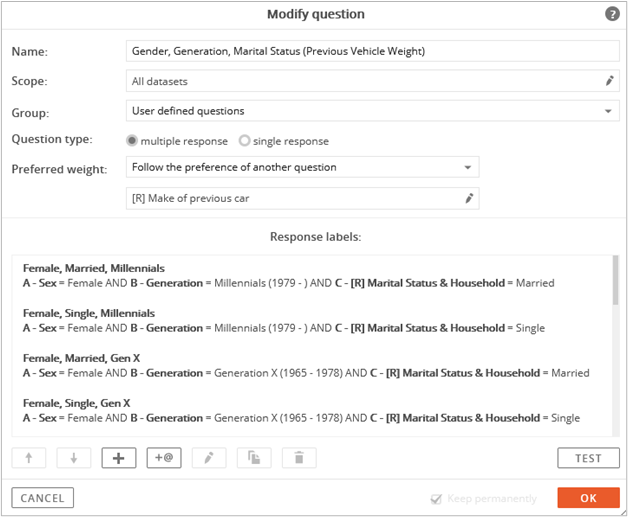Toggle Keep permanently checkbox
This screenshot has height=517, width=628.
[436, 499]
